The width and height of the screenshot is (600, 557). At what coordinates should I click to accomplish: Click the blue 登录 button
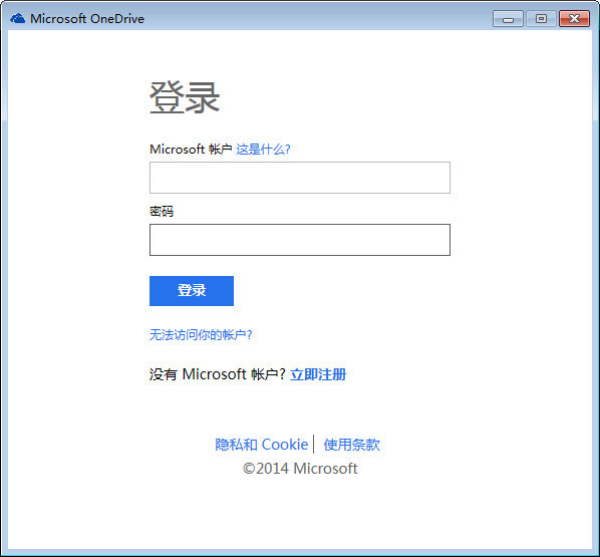click(x=191, y=291)
